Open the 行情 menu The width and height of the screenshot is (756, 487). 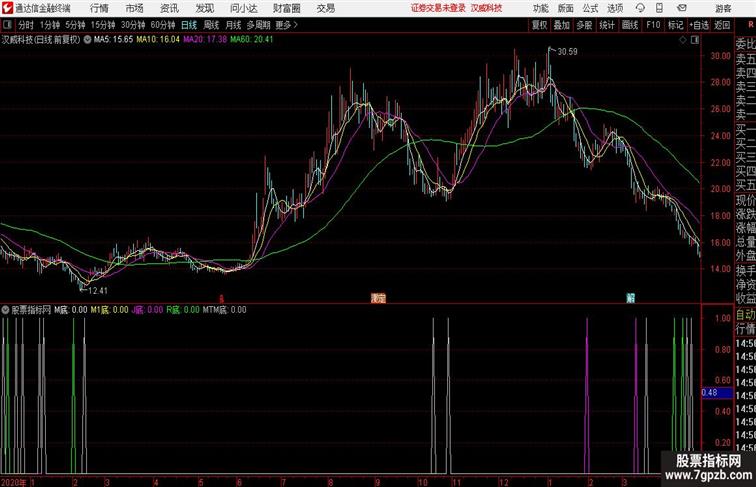pos(99,8)
